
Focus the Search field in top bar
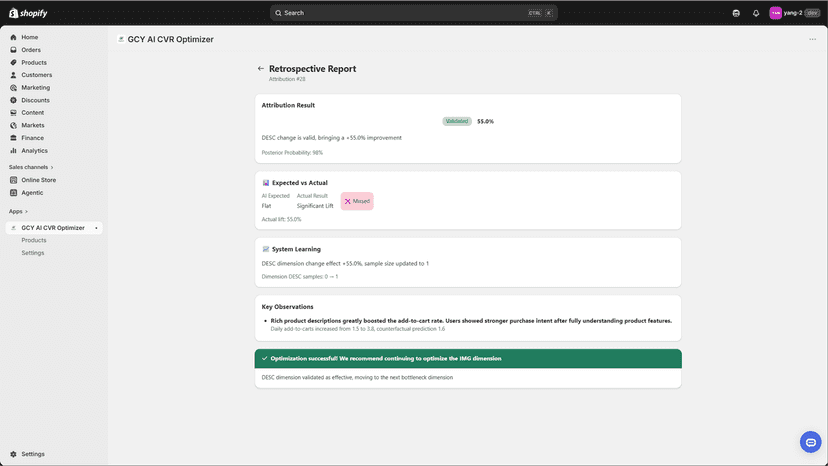(x=413, y=13)
